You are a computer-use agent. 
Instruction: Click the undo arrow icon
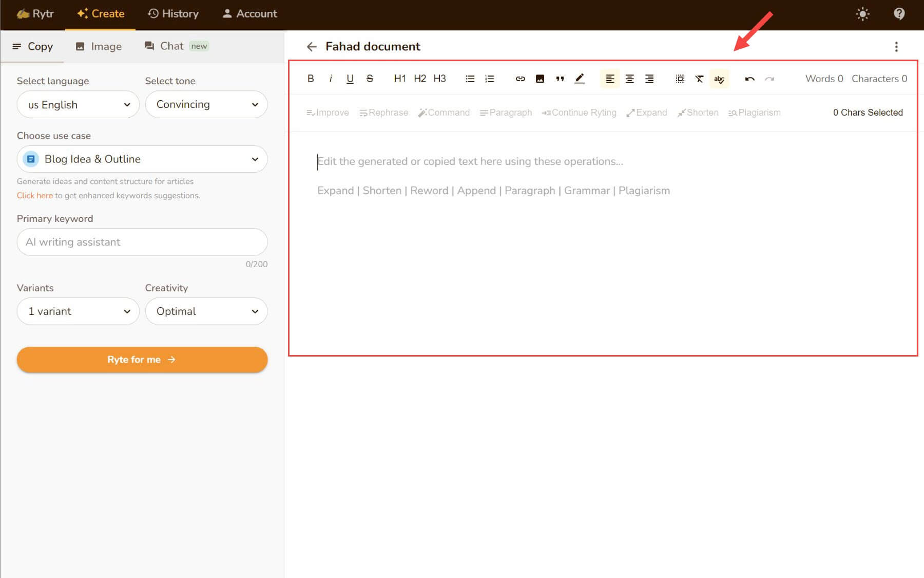click(749, 79)
